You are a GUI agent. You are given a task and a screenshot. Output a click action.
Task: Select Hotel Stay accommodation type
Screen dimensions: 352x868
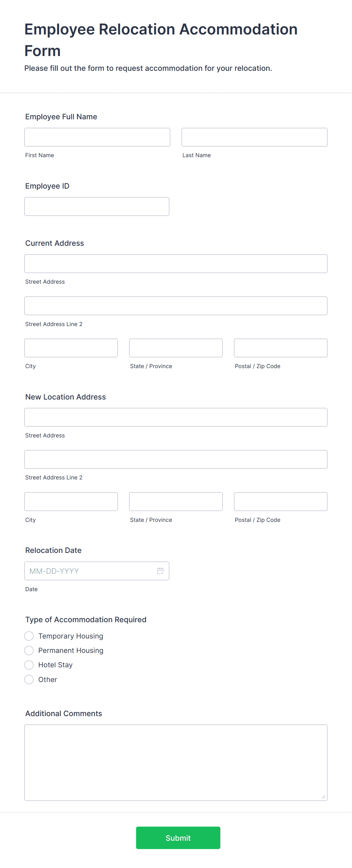[29, 665]
